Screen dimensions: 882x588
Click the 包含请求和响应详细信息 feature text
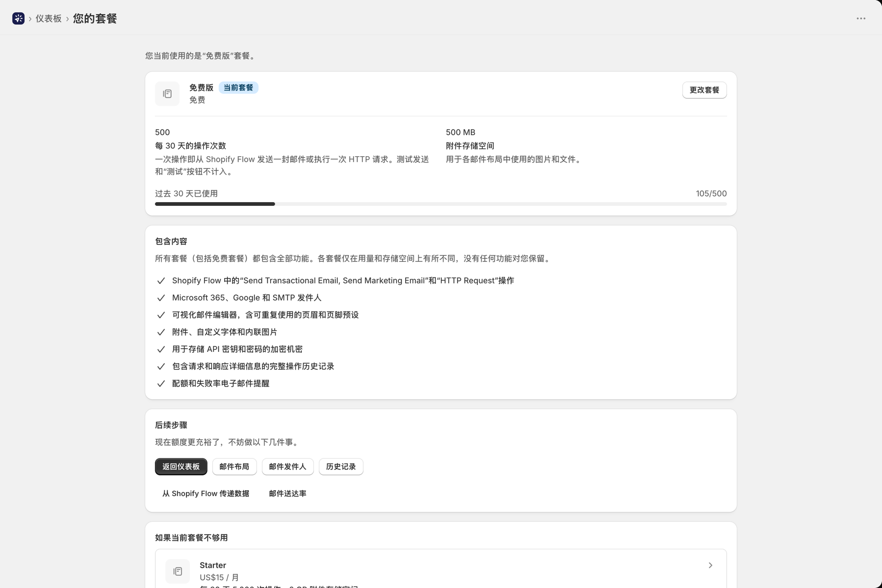click(x=253, y=366)
